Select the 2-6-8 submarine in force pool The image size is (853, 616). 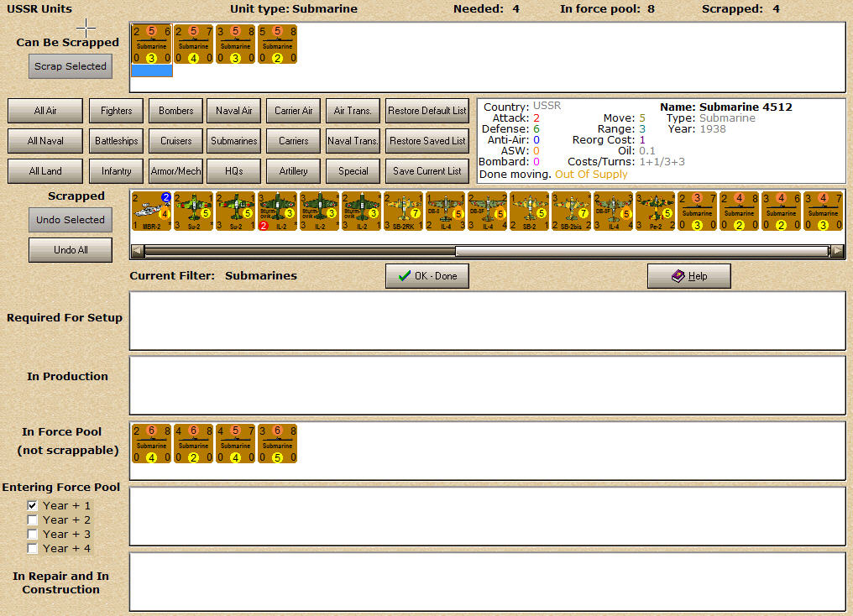tap(152, 444)
